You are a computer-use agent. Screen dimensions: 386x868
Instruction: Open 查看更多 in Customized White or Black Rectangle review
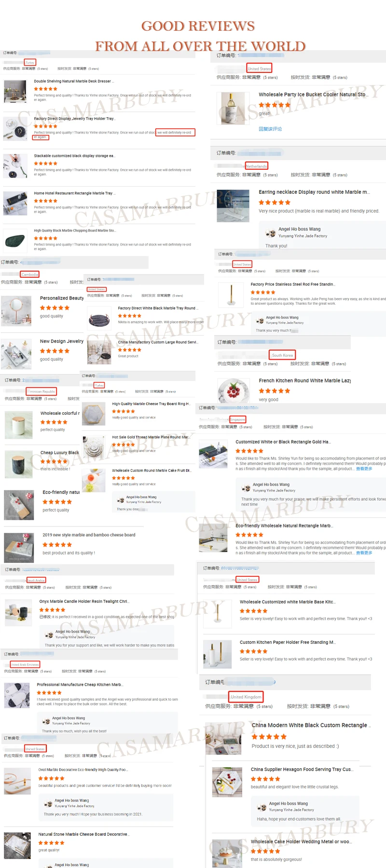click(x=364, y=469)
